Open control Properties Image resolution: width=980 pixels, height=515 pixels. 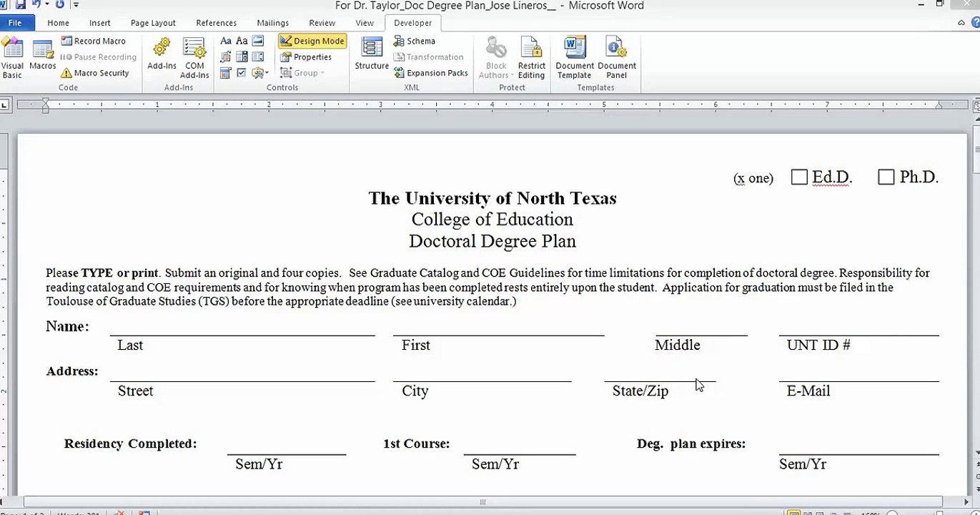[306, 57]
